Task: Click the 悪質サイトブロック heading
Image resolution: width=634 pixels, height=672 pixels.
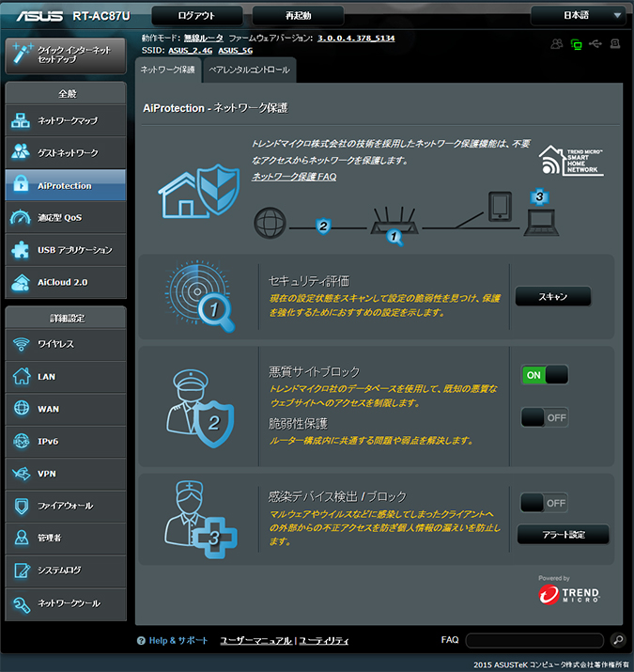Action: pos(315,371)
